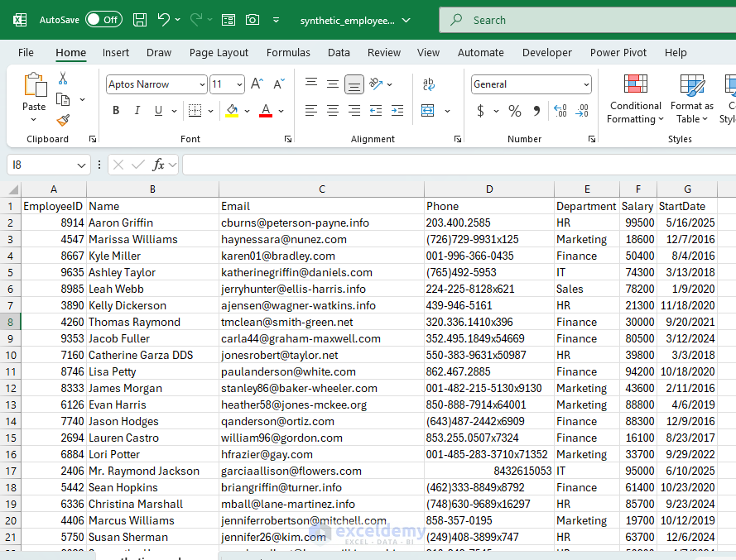Viewport: 736px width, 560px height.
Task: Apply the Borders icon
Action: (x=195, y=111)
